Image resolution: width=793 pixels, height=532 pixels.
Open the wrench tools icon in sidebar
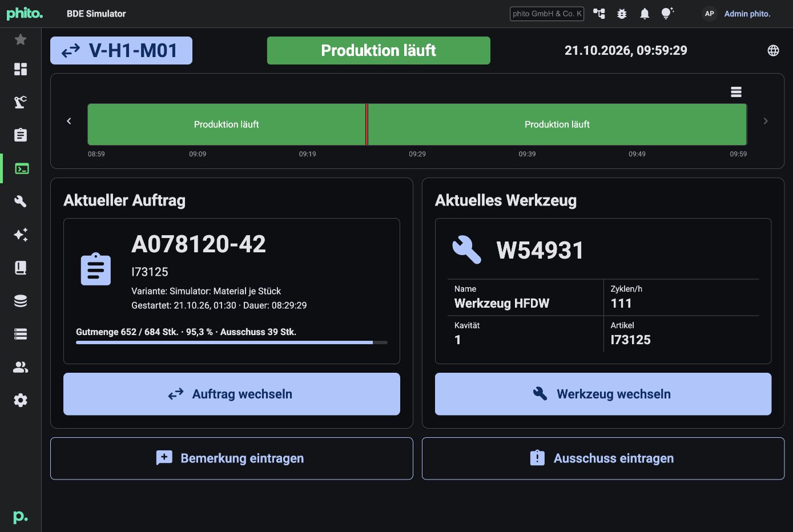pos(21,201)
